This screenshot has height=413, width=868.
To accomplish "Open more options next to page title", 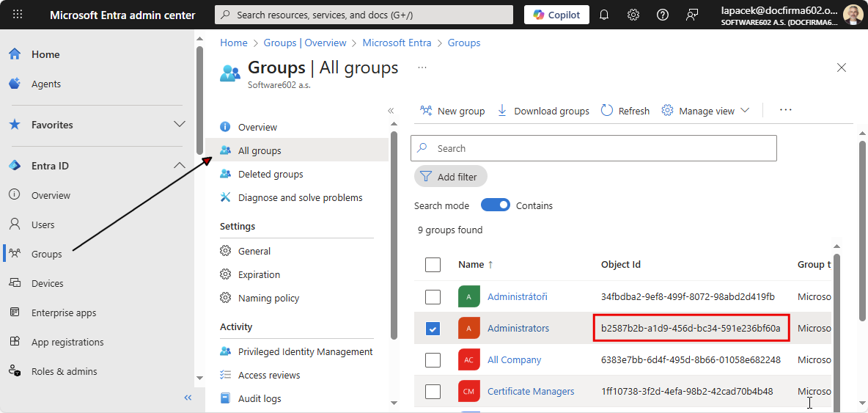I will (422, 67).
